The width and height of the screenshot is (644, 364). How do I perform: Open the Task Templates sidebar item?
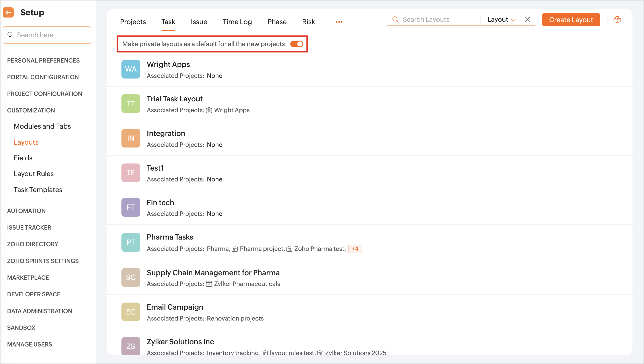(38, 190)
